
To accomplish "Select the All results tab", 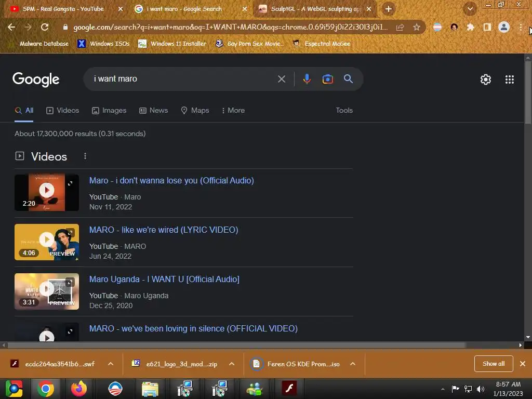I will pyautogui.click(x=24, y=110).
